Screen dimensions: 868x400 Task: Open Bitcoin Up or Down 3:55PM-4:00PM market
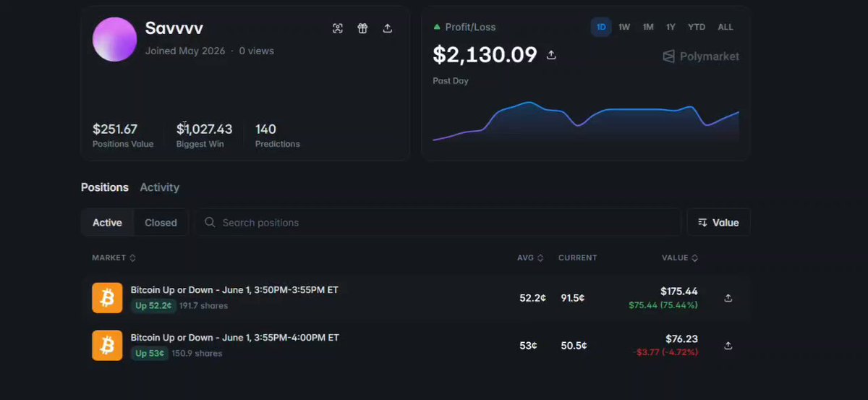click(x=235, y=337)
